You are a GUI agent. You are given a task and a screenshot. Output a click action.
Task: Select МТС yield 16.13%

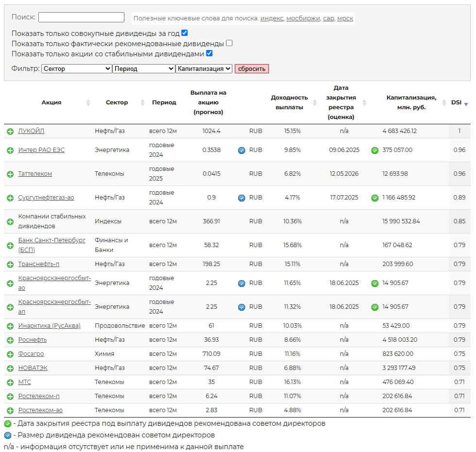point(292,382)
